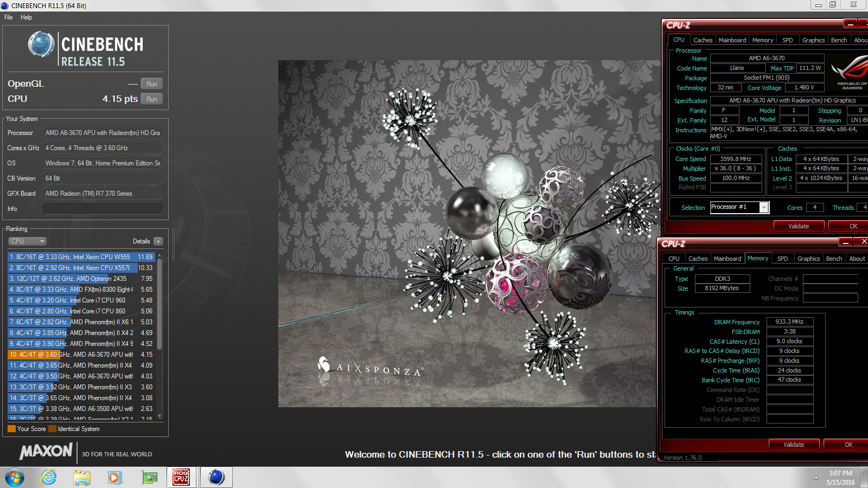Switch to Caches tab in upper CPU-Z
Screen dimensions: 868x488
coord(703,40)
